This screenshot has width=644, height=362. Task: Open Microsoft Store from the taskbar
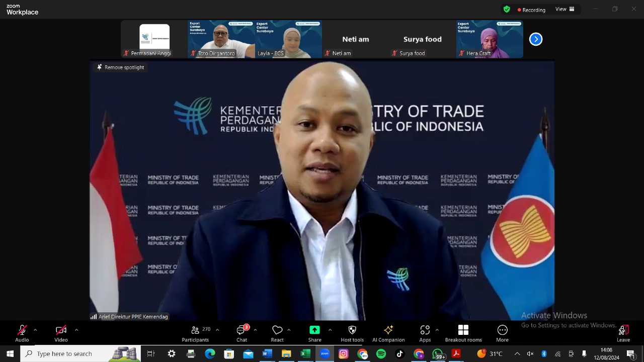tap(229, 354)
